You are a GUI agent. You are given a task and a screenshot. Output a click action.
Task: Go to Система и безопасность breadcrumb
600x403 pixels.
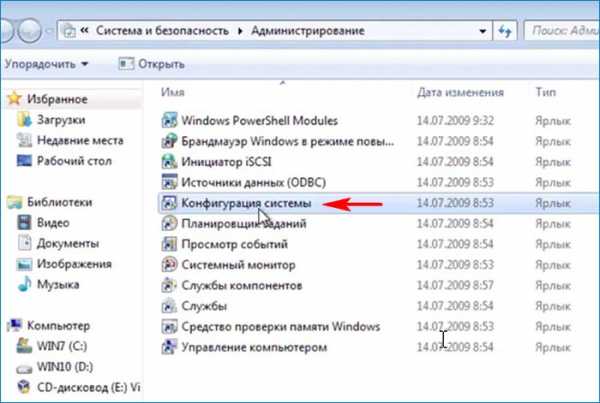pyautogui.click(x=162, y=31)
